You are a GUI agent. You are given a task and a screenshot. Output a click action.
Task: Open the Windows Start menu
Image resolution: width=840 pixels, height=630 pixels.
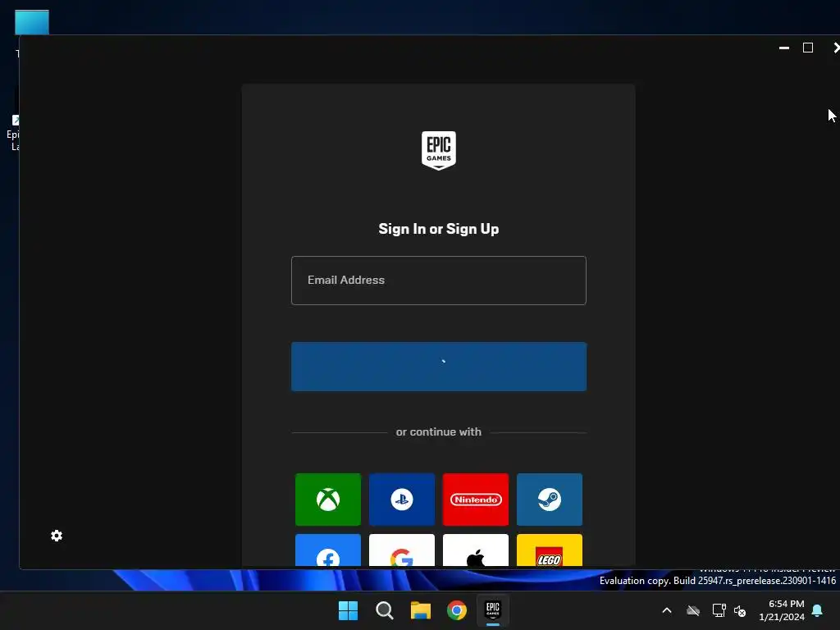pyautogui.click(x=348, y=610)
